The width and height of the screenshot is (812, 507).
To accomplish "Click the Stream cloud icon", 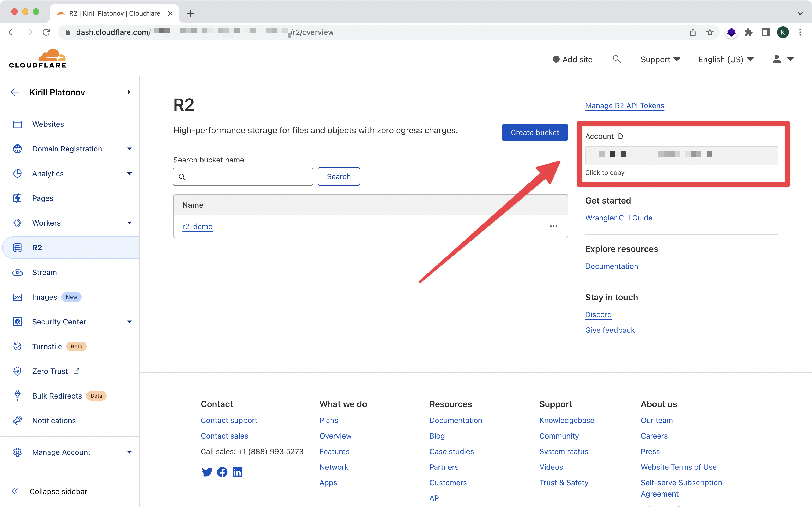I will 17,272.
